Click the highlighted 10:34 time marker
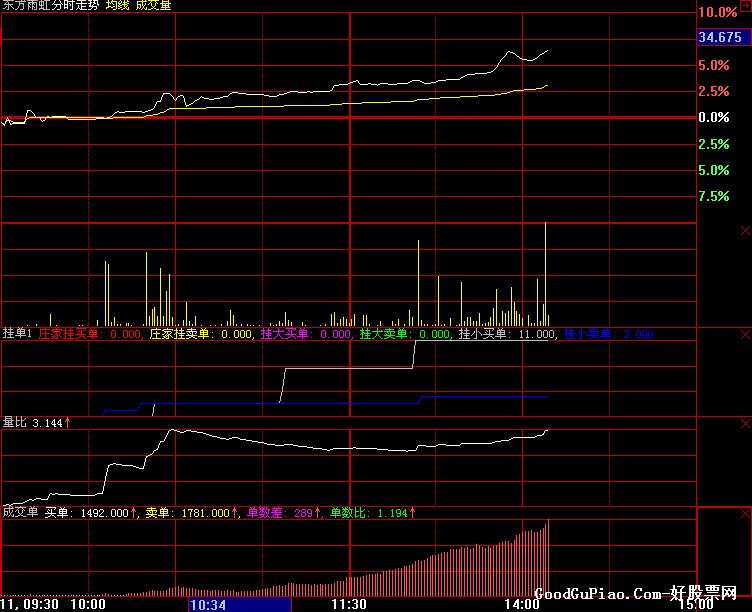The image size is (752, 612). point(239,604)
